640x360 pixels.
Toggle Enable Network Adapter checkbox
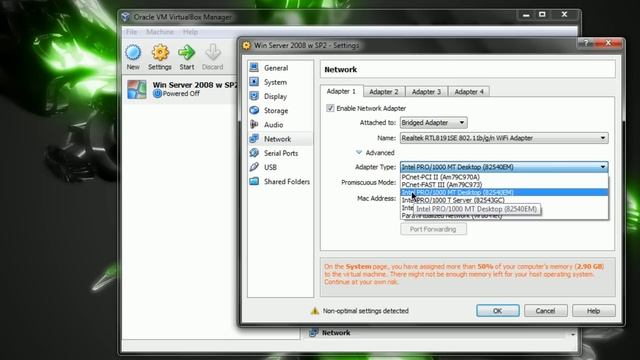[x=330, y=108]
